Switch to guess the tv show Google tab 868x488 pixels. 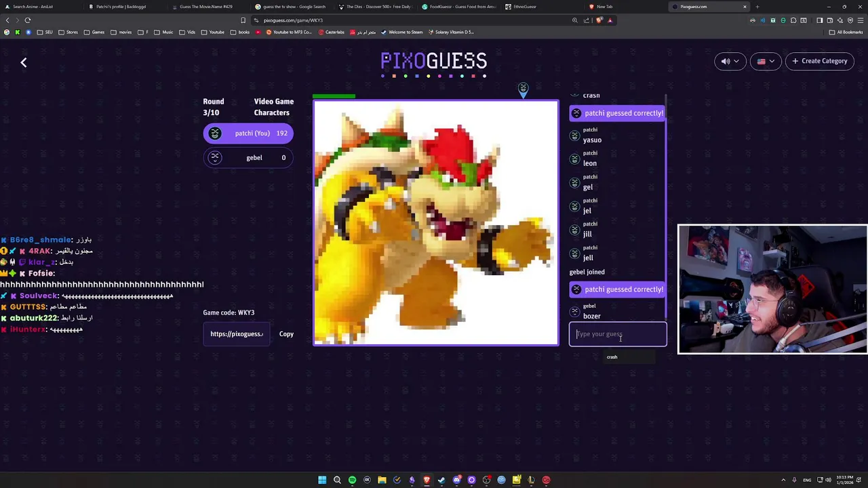pyautogui.click(x=292, y=7)
